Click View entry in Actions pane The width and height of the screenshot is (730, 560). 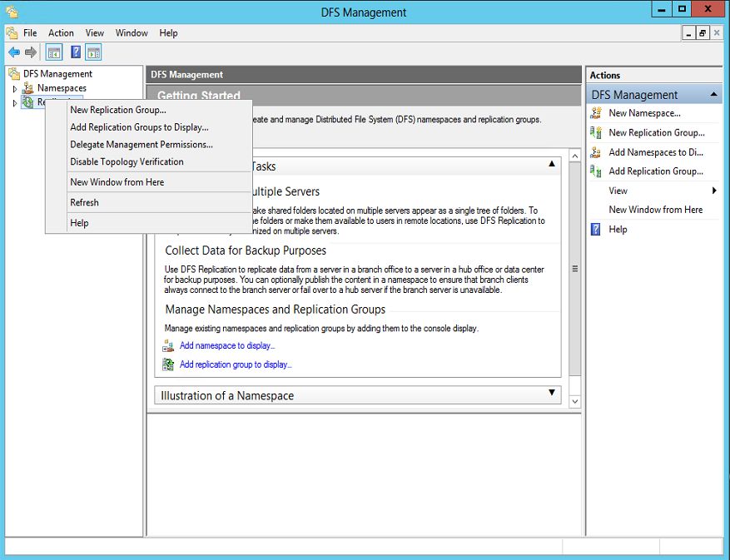coord(618,191)
